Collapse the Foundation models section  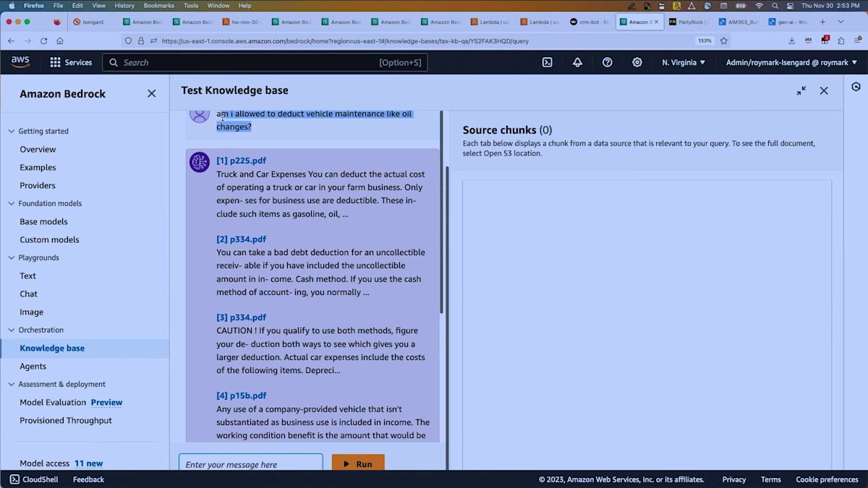click(x=11, y=203)
